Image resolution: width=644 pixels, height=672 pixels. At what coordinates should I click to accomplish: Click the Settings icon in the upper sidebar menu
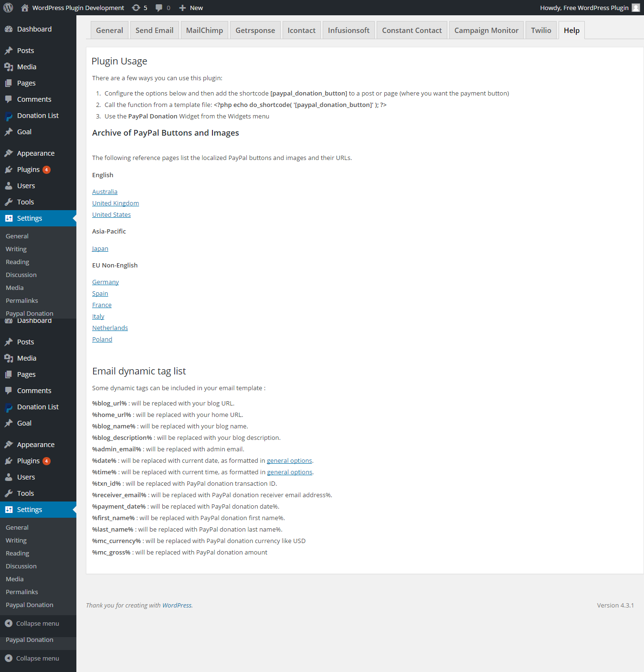(9, 218)
